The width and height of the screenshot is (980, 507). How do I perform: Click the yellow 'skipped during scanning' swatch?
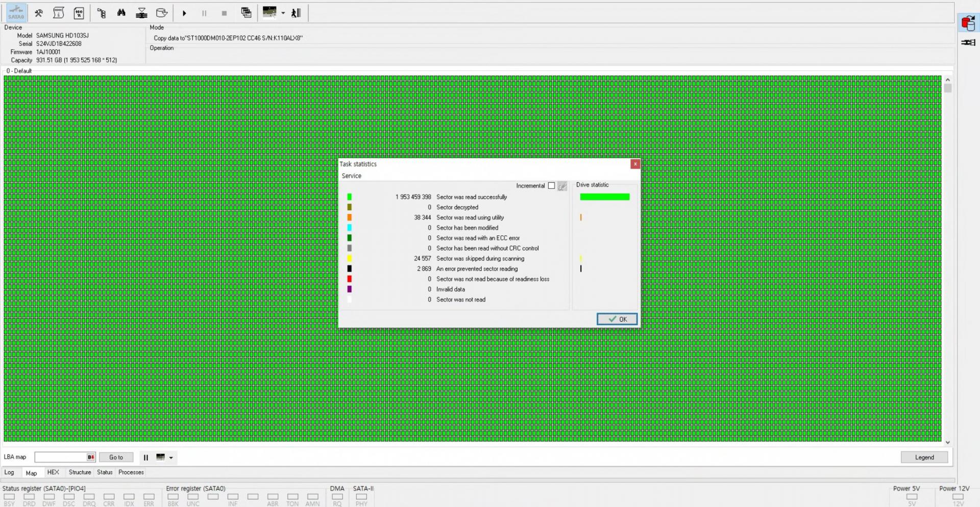pos(349,258)
